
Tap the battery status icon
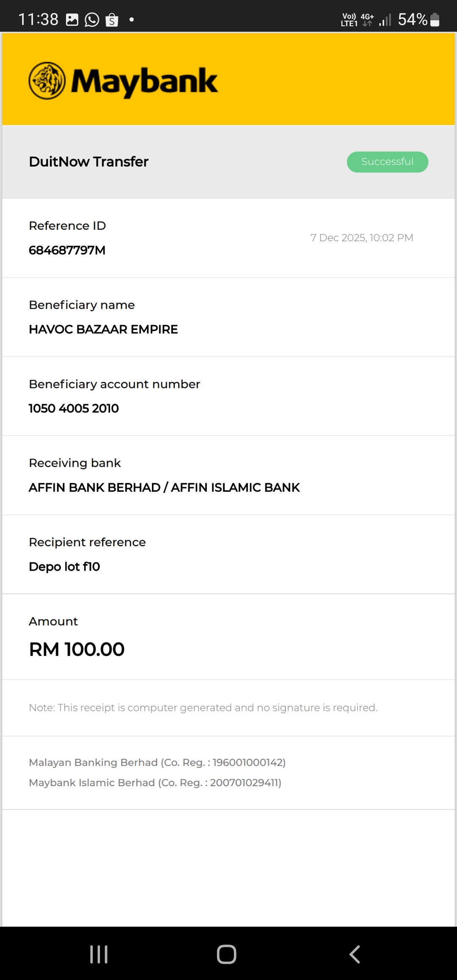(x=435, y=20)
